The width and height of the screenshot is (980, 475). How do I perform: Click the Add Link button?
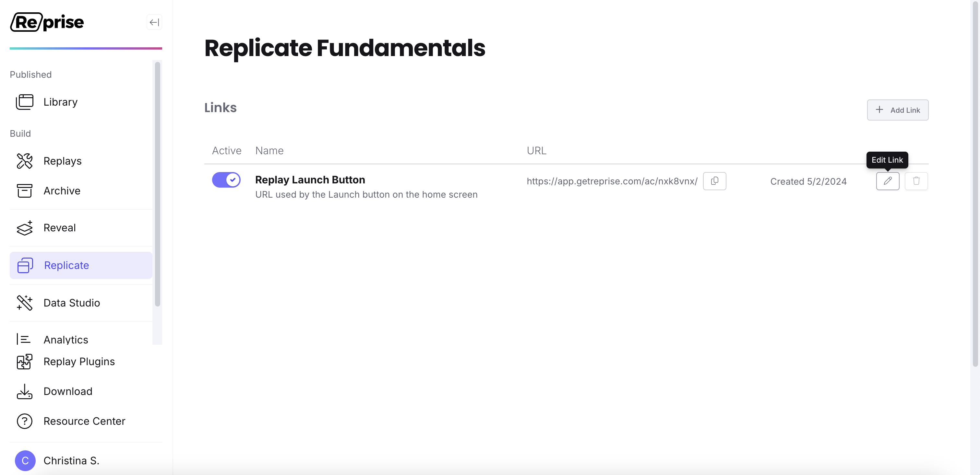pyautogui.click(x=897, y=110)
